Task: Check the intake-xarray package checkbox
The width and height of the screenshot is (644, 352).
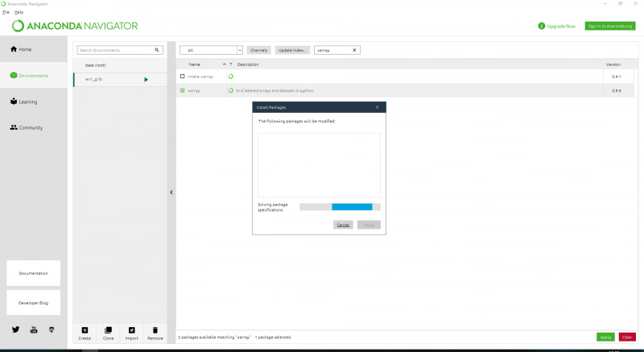Action: (183, 76)
